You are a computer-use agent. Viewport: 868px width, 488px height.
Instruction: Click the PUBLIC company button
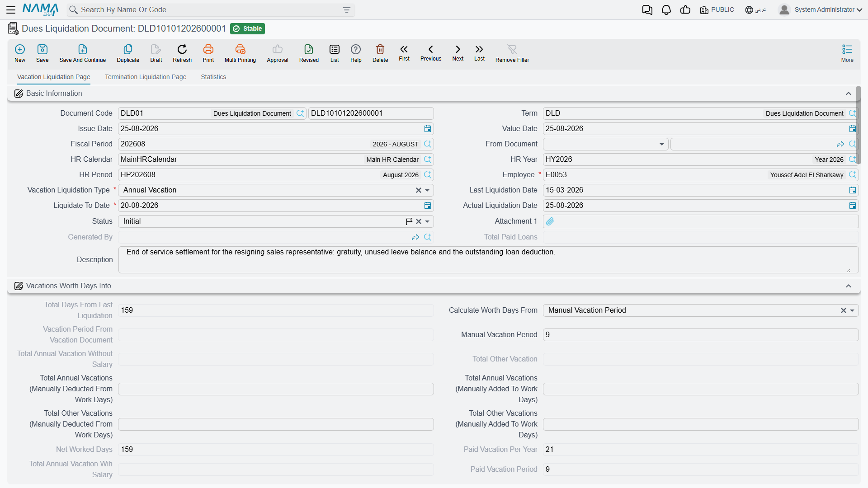point(717,10)
